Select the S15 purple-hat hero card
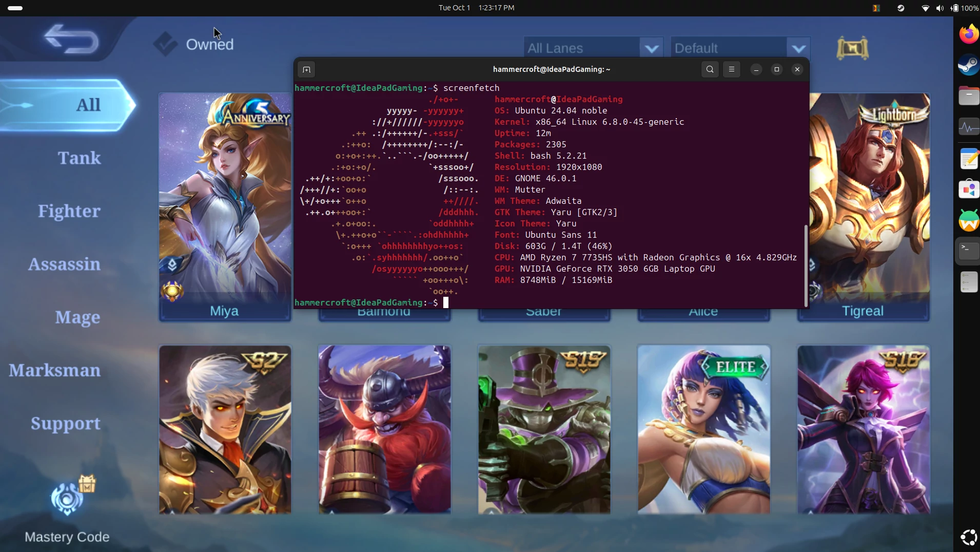 pyautogui.click(x=544, y=430)
